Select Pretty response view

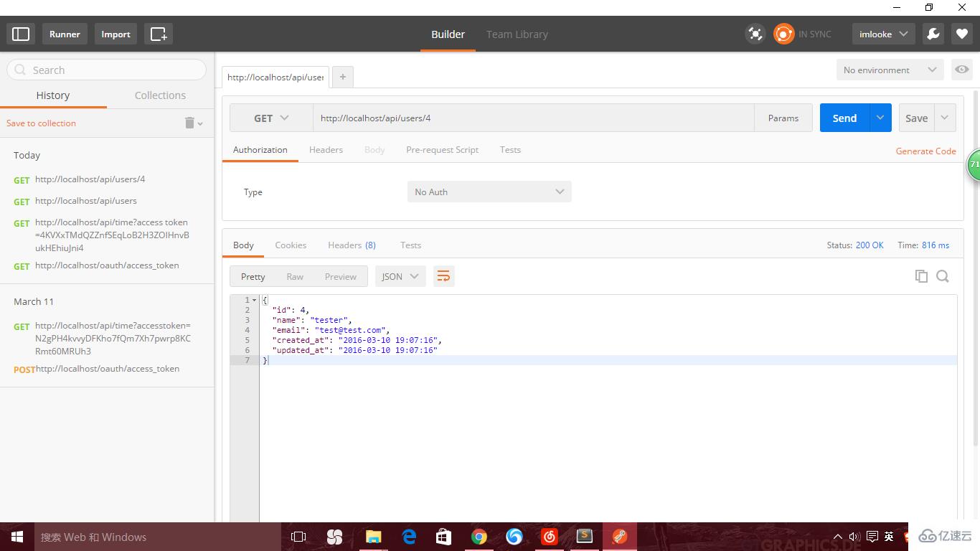tap(253, 276)
